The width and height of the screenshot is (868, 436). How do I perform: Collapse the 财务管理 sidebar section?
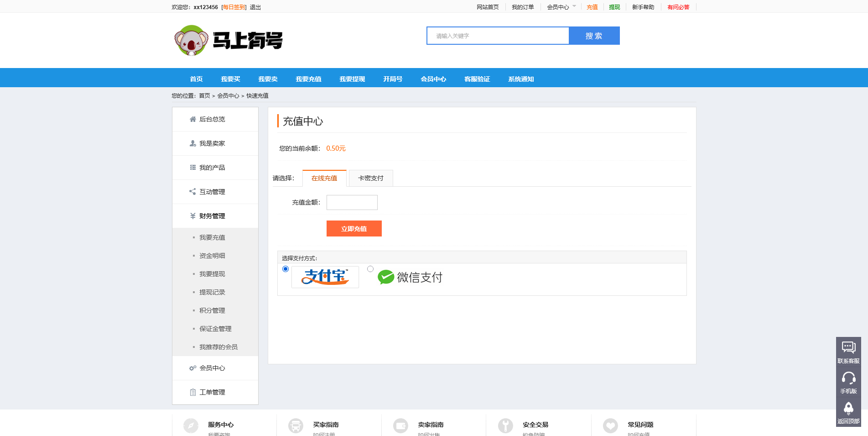[215, 216]
